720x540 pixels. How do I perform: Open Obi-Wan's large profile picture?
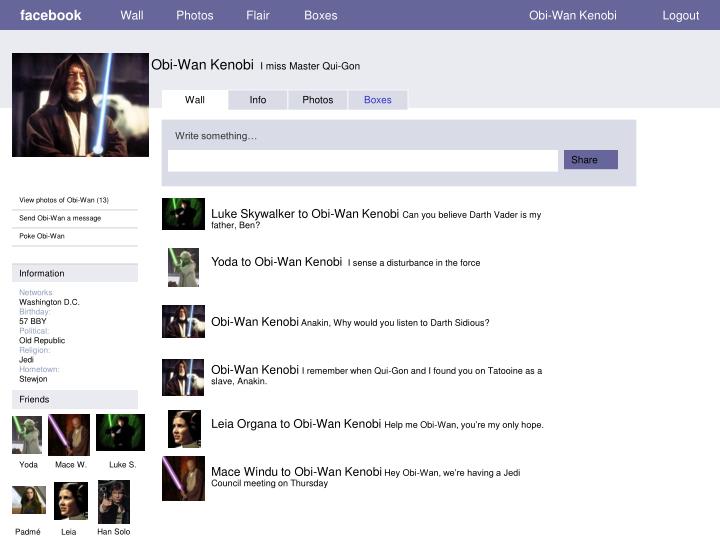[80, 105]
